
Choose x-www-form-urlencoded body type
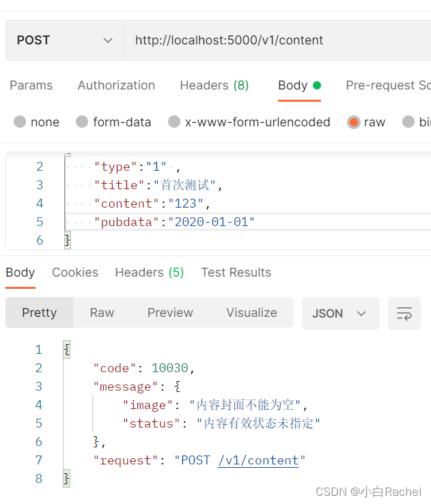[174, 122]
